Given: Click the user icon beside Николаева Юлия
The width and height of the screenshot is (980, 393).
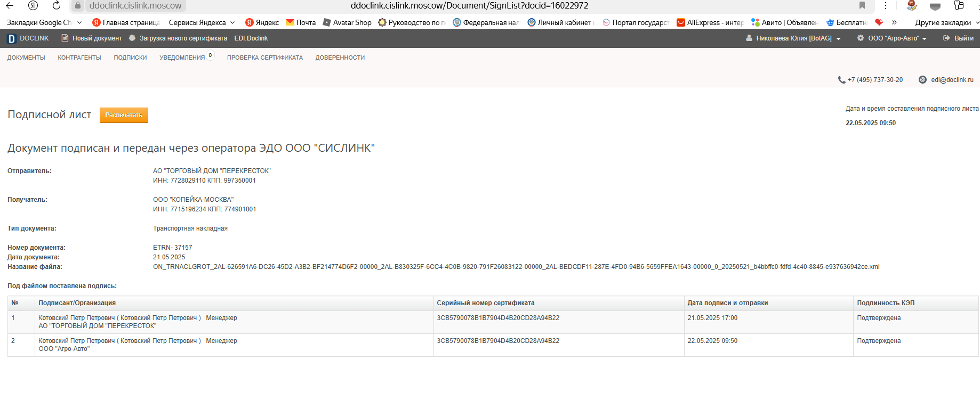Looking at the screenshot, I should click(x=749, y=38).
